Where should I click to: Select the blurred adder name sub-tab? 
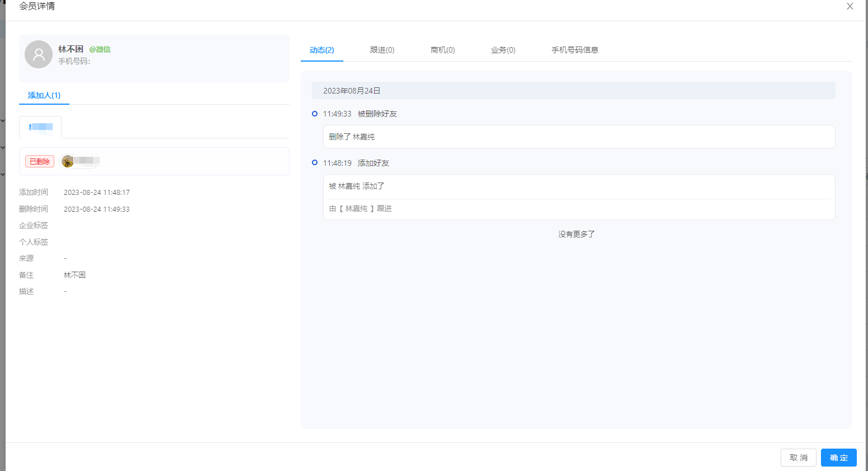point(40,127)
